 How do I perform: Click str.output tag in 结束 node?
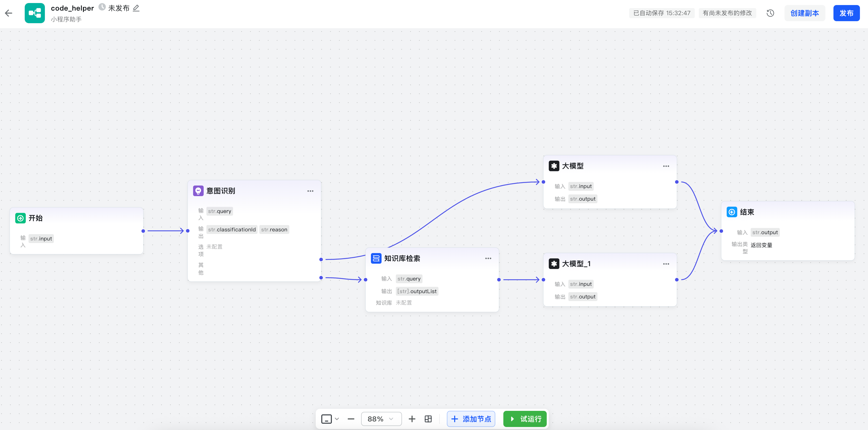(x=765, y=232)
